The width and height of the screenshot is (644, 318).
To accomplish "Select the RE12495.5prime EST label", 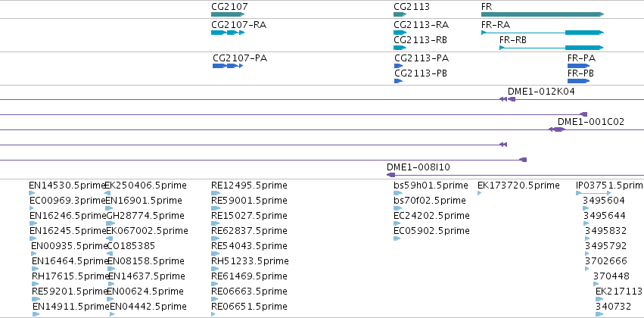I will click(249, 185).
